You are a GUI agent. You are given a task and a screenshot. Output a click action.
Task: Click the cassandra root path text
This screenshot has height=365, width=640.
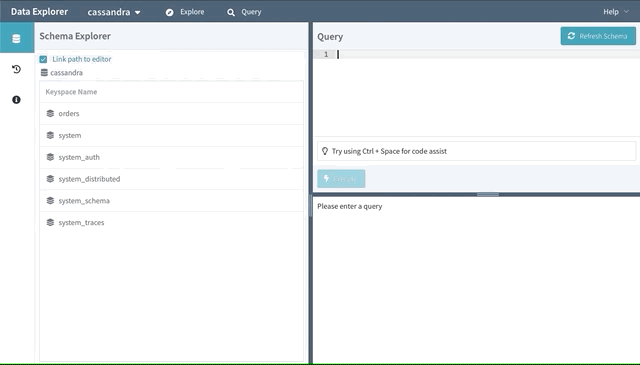(67, 73)
